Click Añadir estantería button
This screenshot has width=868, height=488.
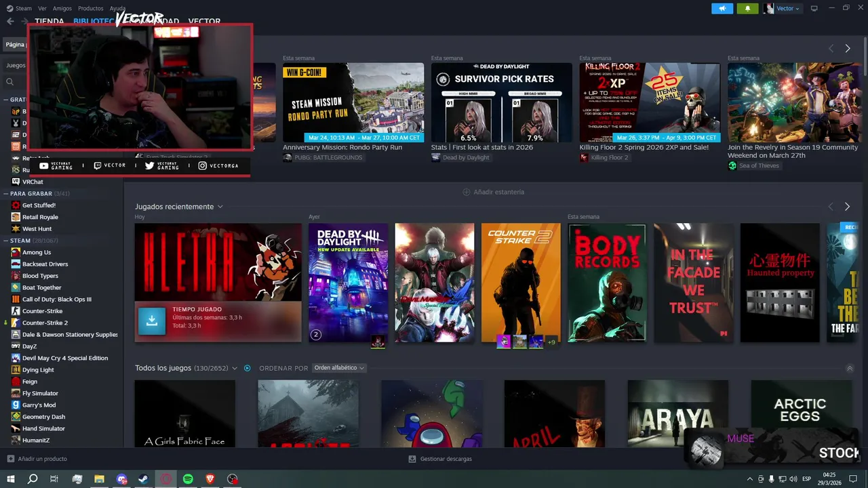494,192
